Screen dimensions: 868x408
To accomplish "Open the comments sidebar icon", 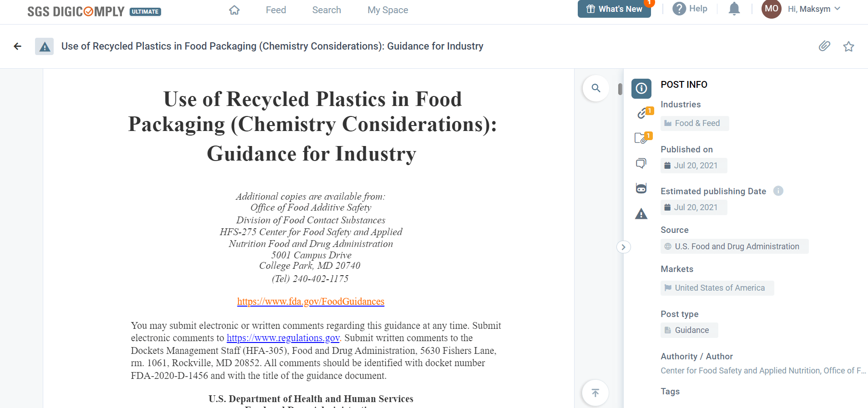I will click(x=641, y=163).
